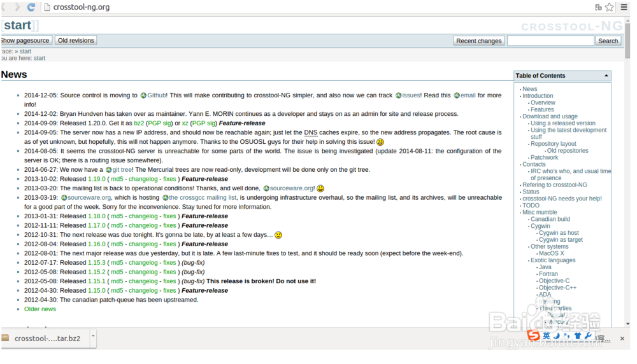Open sourceware.org link in 2013-03-20 entry
This screenshot has height=364, width=637.
[291, 188]
